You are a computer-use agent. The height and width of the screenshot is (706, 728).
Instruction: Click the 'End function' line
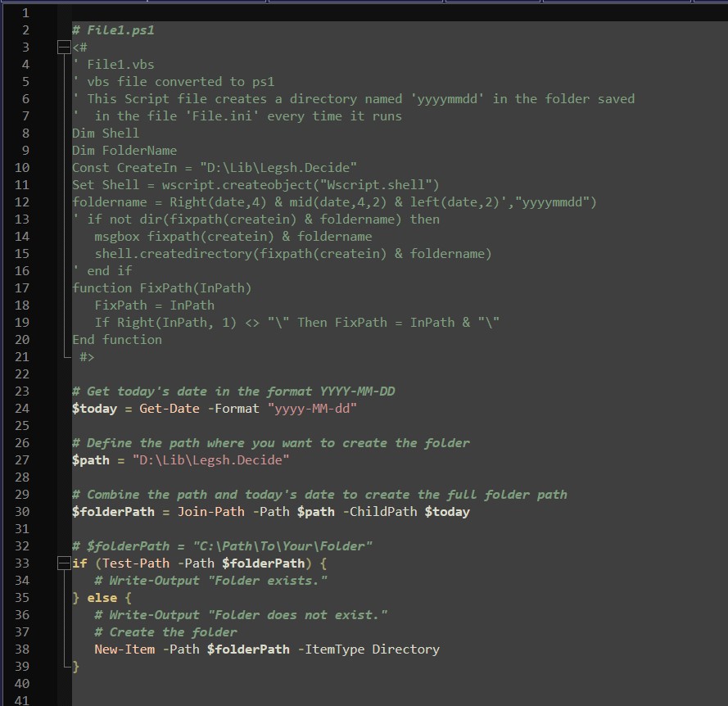tap(116, 340)
